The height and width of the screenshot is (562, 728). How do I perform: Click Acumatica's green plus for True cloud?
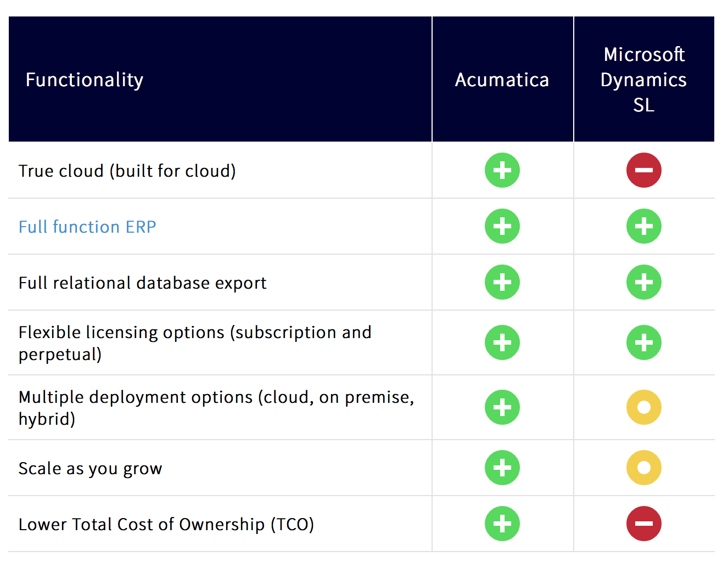point(502,170)
